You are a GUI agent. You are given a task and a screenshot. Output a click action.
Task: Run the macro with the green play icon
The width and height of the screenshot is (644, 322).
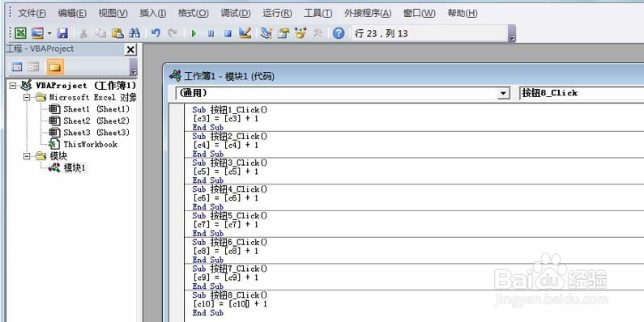pyautogui.click(x=194, y=33)
